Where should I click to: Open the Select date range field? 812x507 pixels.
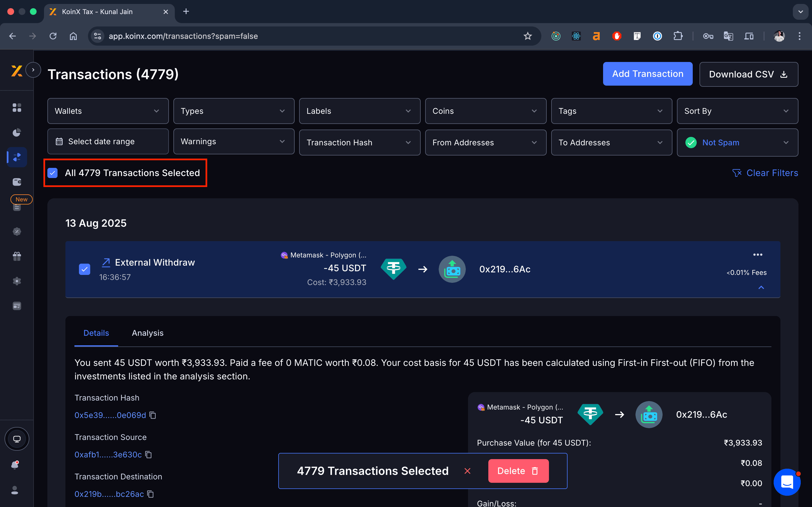pyautogui.click(x=108, y=141)
